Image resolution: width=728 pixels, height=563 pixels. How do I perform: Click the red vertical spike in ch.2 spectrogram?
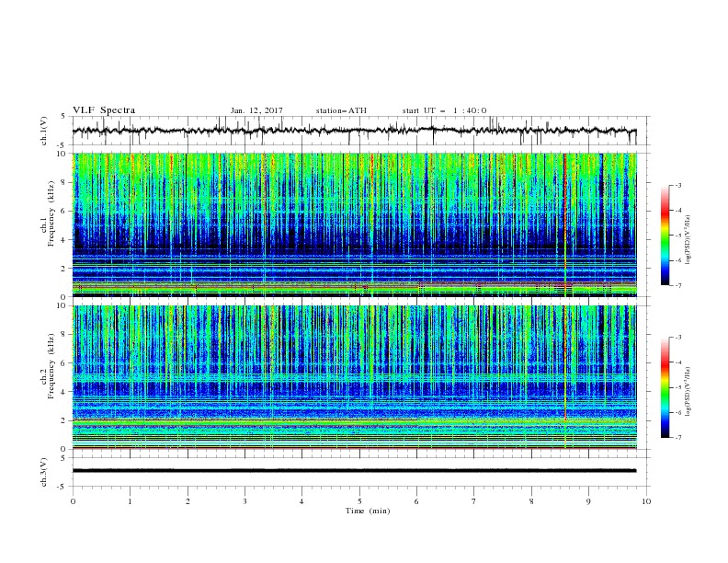(x=565, y=377)
